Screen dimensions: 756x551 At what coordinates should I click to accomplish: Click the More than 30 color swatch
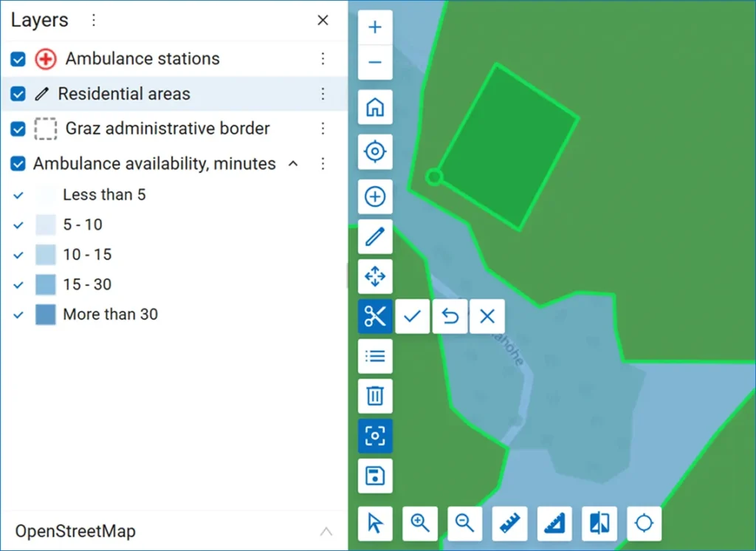tap(46, 315)
